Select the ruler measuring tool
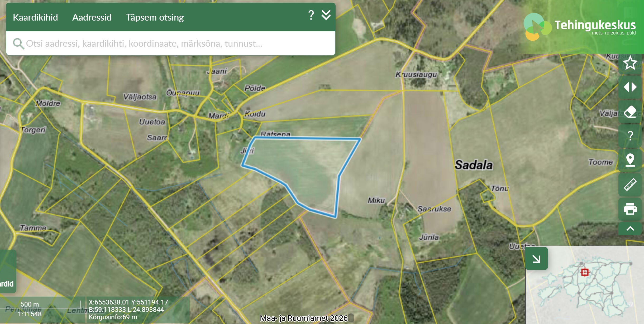 pyautogui.click(x=630, y=185)
